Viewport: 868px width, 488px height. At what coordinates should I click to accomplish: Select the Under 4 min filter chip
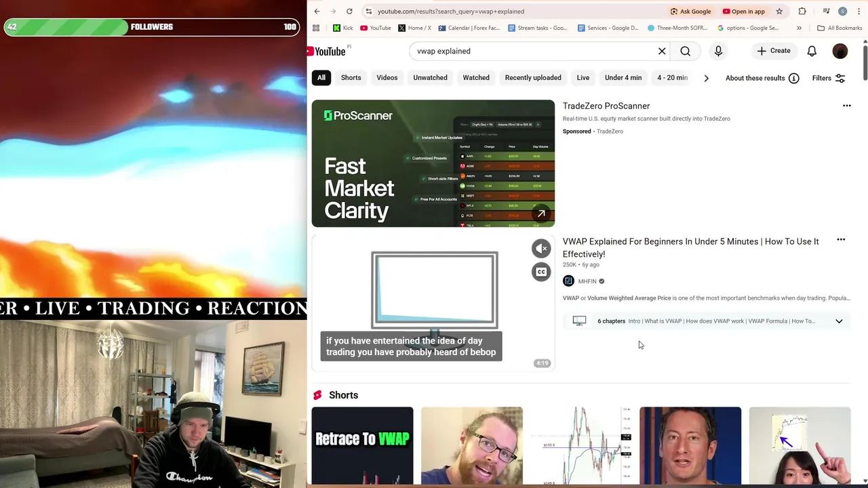click(623, 78)
